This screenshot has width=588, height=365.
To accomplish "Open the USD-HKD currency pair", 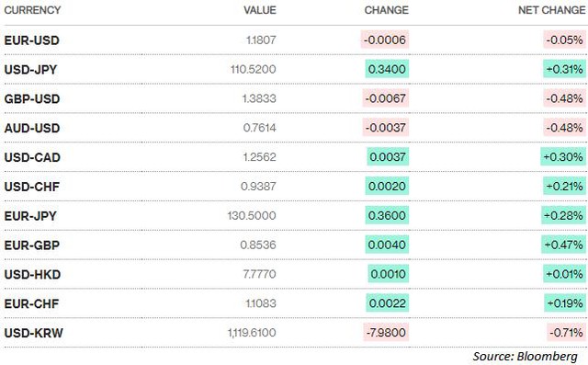I will pos(32,274).
